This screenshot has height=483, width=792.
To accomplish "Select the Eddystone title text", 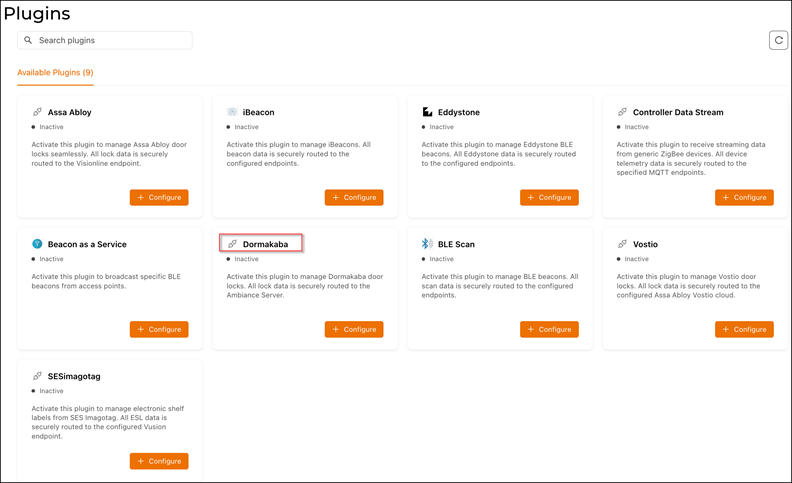I will [x=459, y=112].
